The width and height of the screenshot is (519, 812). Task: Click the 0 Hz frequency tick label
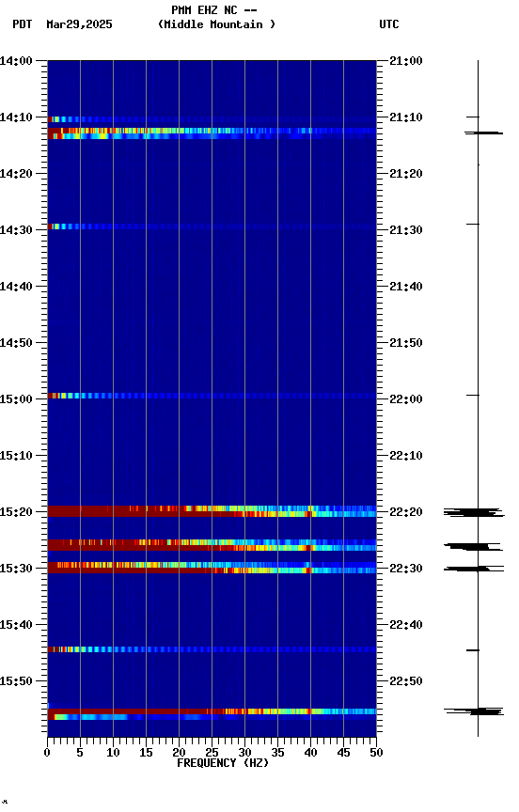pos(47,753)
